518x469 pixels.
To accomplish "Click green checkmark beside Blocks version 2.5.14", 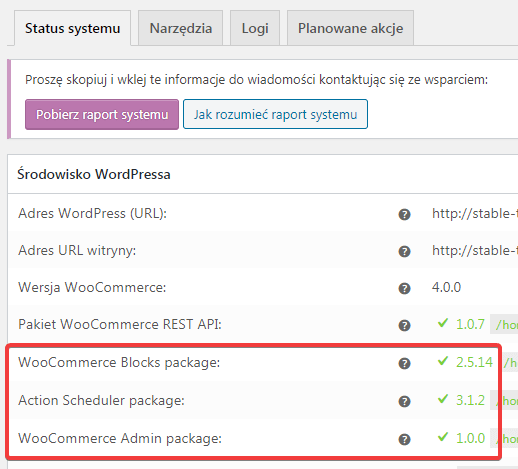I will point(443,361).
